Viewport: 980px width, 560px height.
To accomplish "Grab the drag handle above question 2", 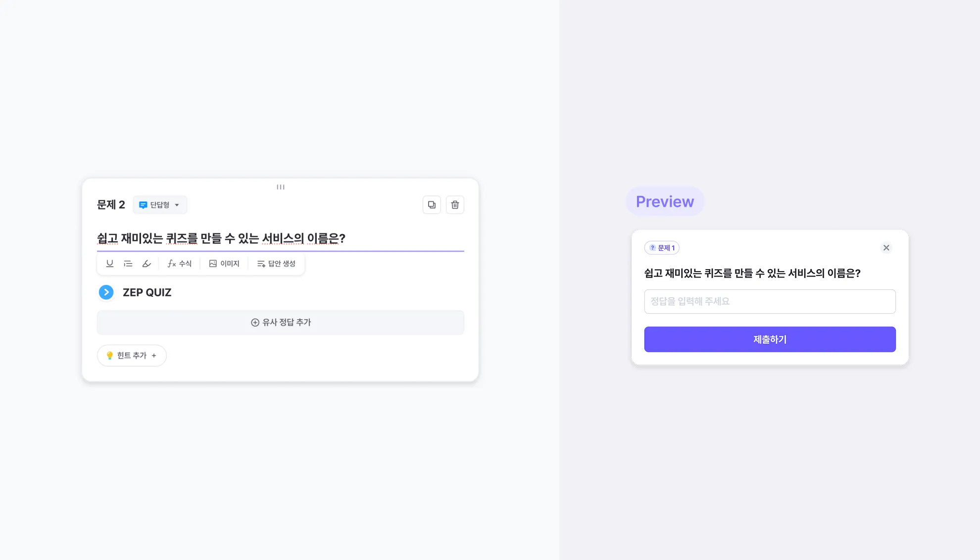I will tap(281, 187).
